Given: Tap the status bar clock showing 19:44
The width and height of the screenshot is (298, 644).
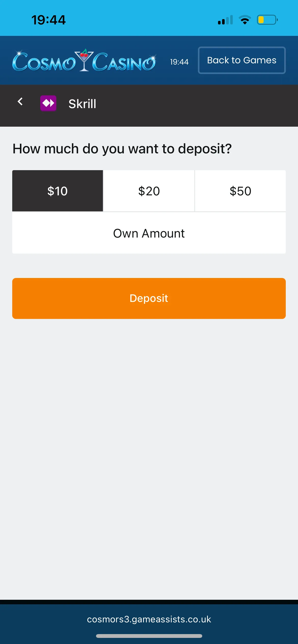Looking at the screenshot, I should pyautogui.click(x=48, y=20).
